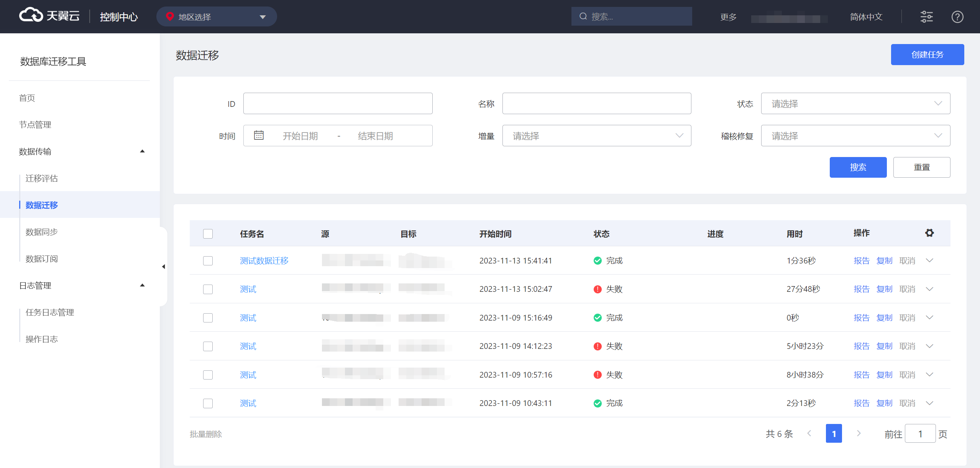Screen dimensions: 980x468
Task: Click the 开始日期 date field
Action: click(300, 136)
